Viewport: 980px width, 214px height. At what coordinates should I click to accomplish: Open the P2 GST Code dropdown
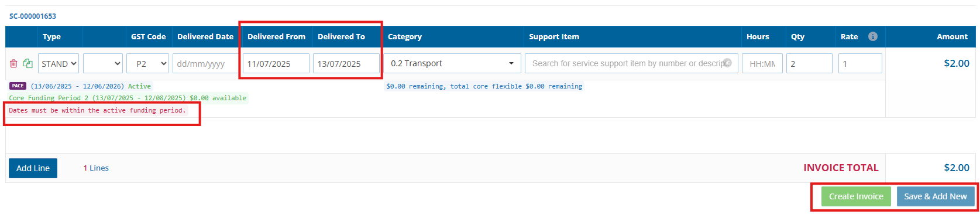coord(148,63)
